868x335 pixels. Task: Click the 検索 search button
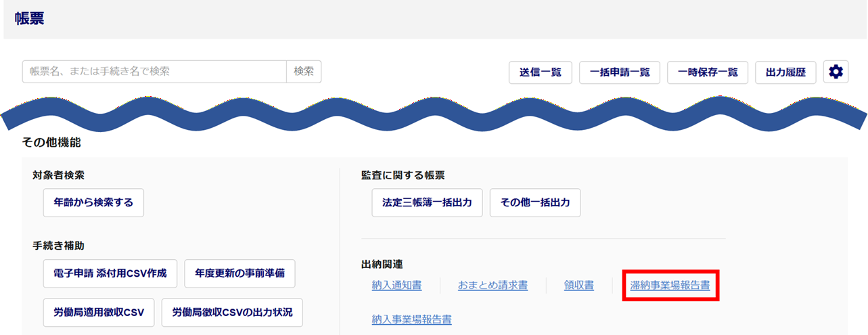(x=304, y=72)
